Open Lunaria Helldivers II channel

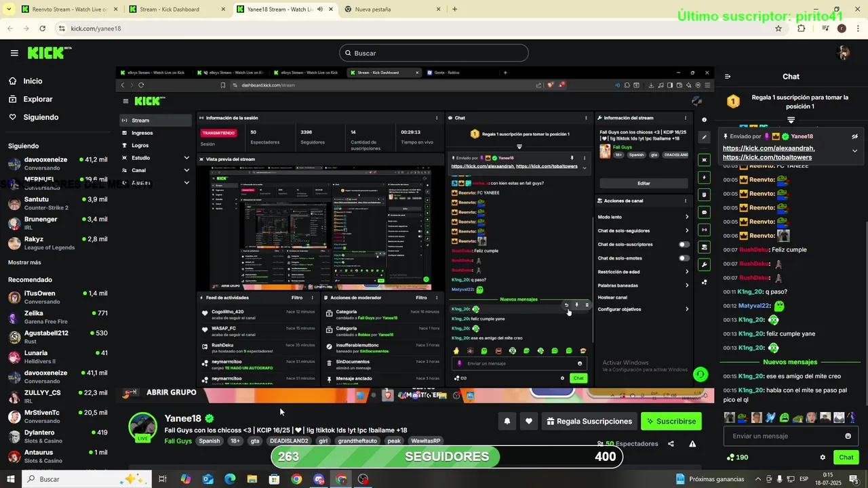click(x=58, y=357)
